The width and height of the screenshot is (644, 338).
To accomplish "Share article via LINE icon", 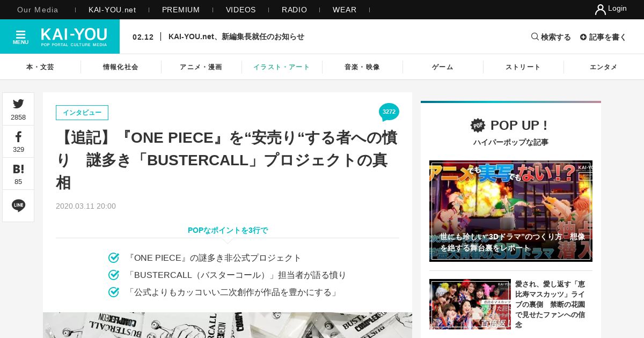I will [x=18, y=205].
